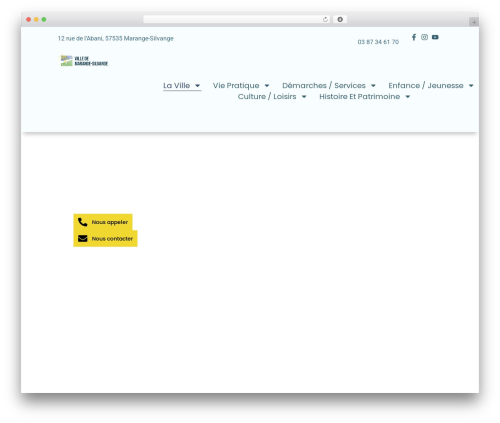Open the Histoire Et Patrimoine menu item
The height and width of the screenshot is (423, 500).
(360, 96)
